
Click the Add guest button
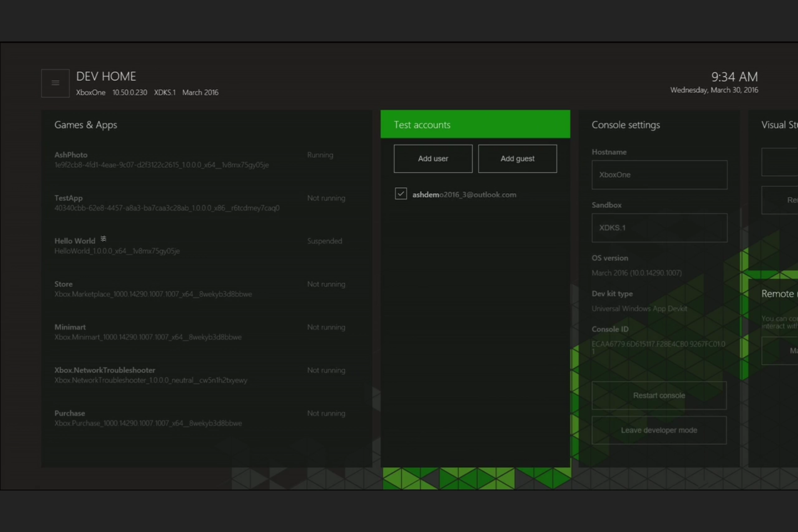[517, 158]
